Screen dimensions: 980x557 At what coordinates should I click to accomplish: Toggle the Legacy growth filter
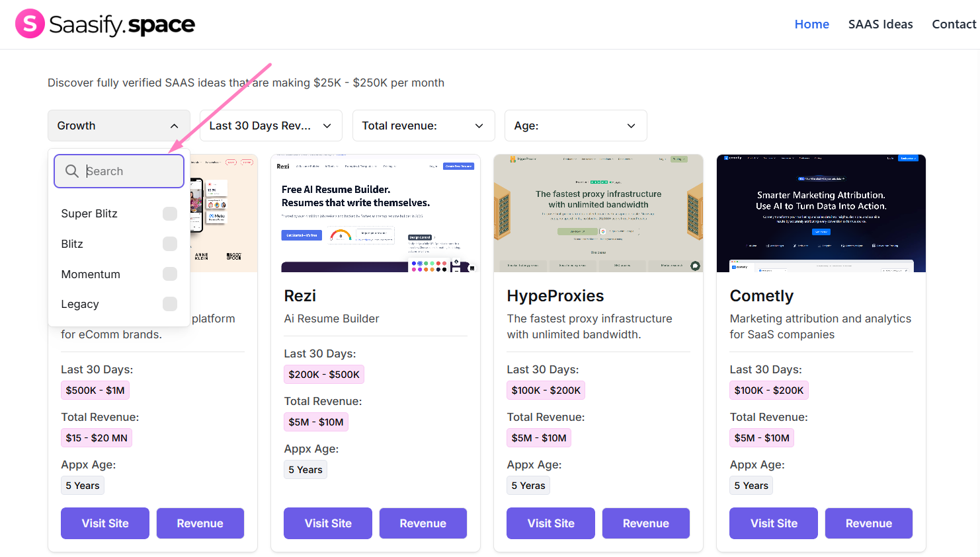170,304
